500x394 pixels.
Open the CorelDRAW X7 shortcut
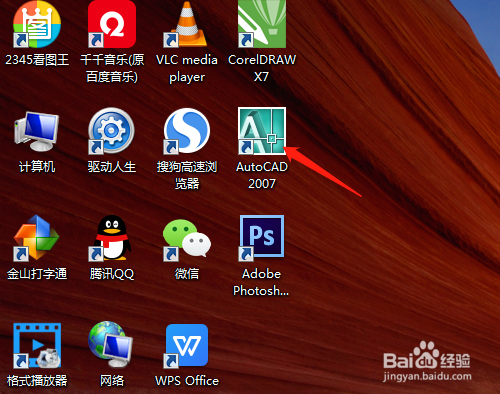[x=262, y=24]
